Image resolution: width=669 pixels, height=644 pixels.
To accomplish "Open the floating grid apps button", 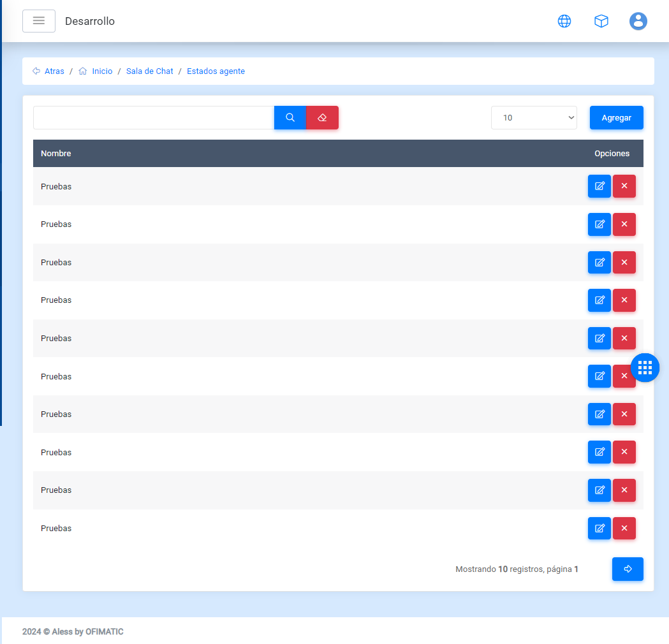I will [x=645, y=367].
